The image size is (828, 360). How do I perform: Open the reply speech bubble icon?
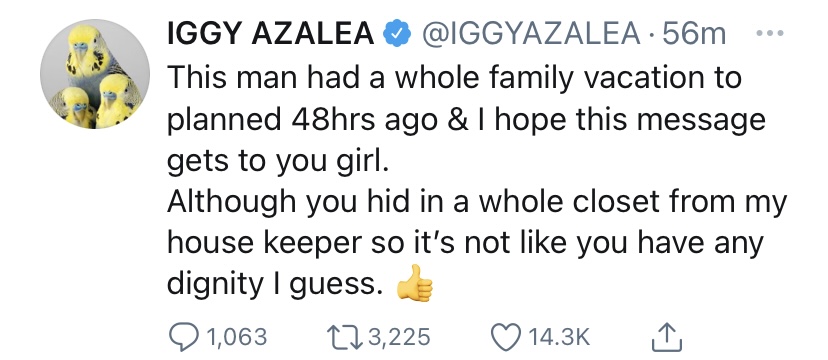[x=184, y=337]
